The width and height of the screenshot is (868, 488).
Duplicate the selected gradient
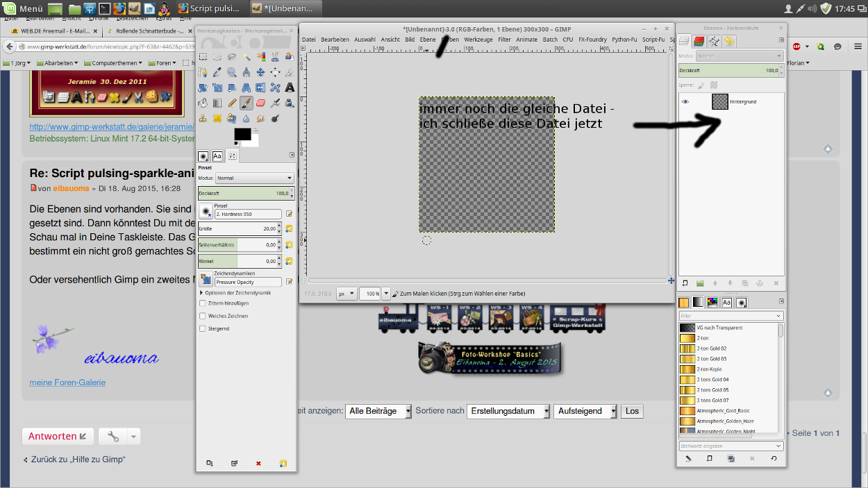coord(731,459)
